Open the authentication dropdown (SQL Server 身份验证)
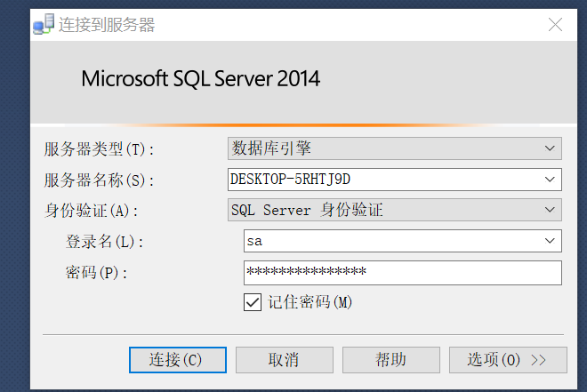Screen dimensions: 587x392 tap(395, 210)
